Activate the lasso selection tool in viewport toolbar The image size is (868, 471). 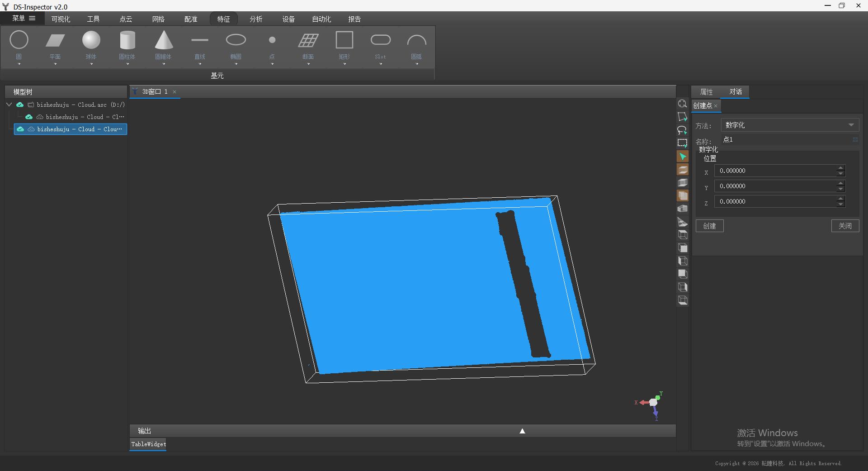(x=683, y=130)
